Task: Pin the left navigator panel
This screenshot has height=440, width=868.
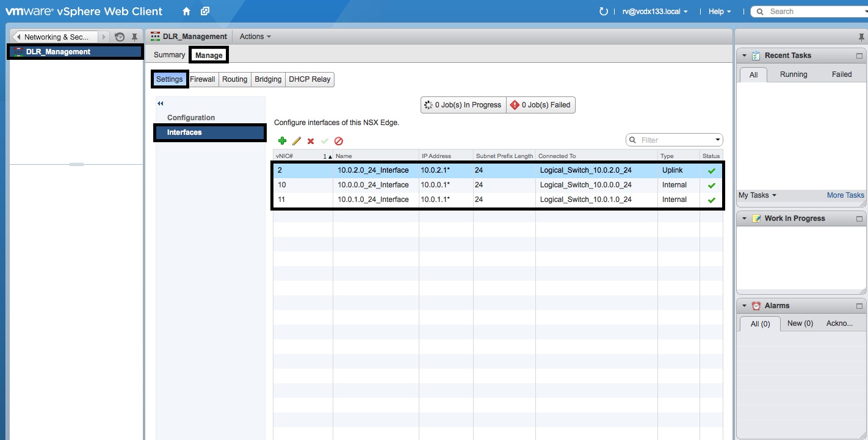Action: [135, 37]
